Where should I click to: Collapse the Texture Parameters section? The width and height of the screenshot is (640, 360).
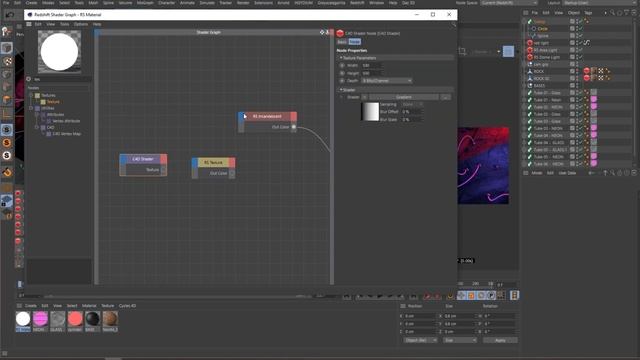tap(341, 58)
